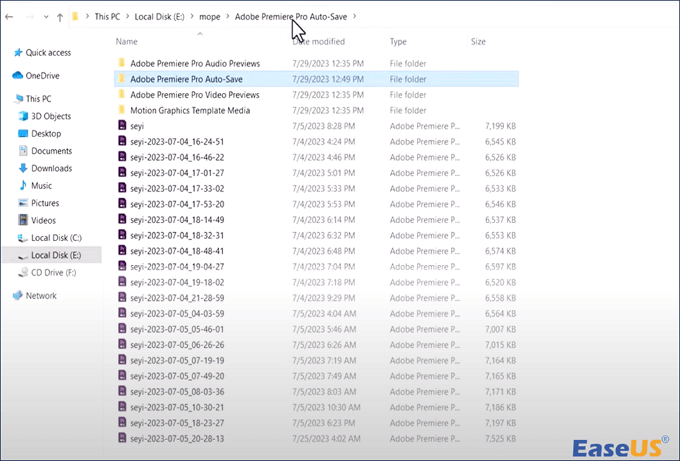680x461 pixels.
Task: Select the CD Drive (F:) icon
Action: [x=22, y=272]
